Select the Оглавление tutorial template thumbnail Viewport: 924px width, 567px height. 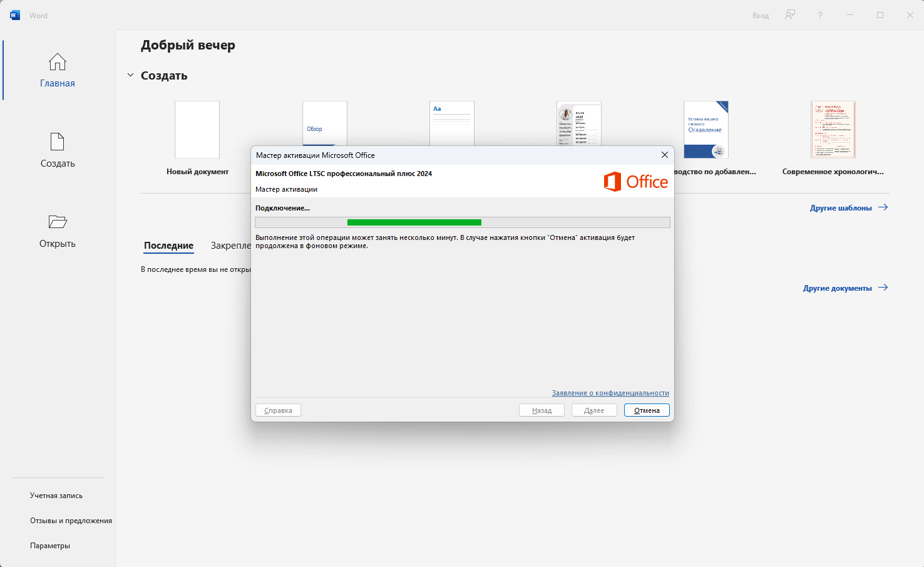(x=706, y=130)
